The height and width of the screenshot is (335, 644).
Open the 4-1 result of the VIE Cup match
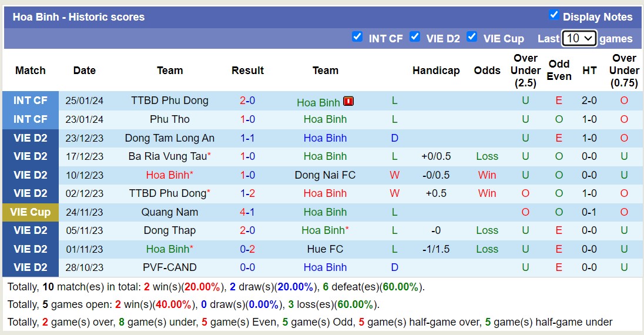coord(247,212)
